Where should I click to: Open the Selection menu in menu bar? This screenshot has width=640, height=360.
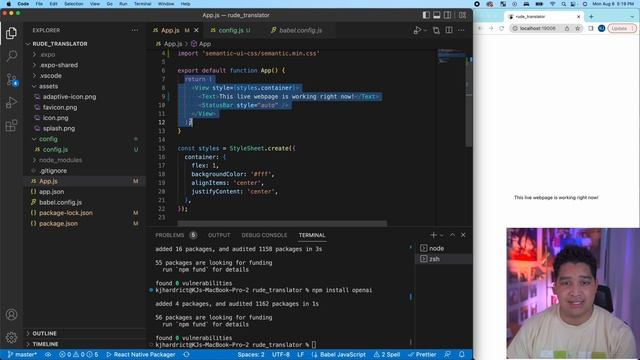[x=74, y=4]
